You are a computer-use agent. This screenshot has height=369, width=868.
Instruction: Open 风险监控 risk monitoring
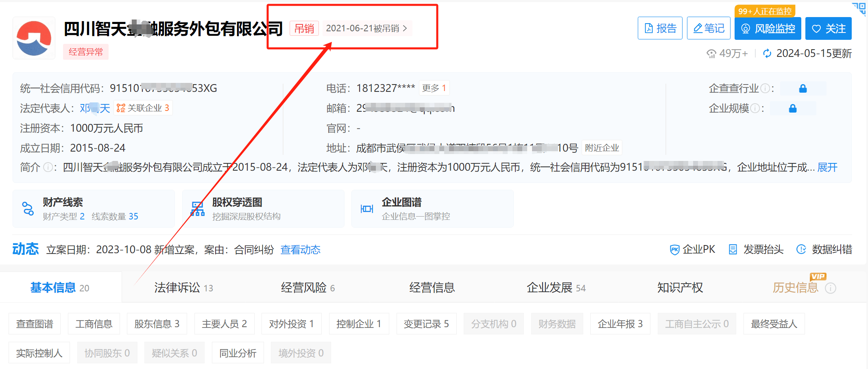(x=768, y=28)
